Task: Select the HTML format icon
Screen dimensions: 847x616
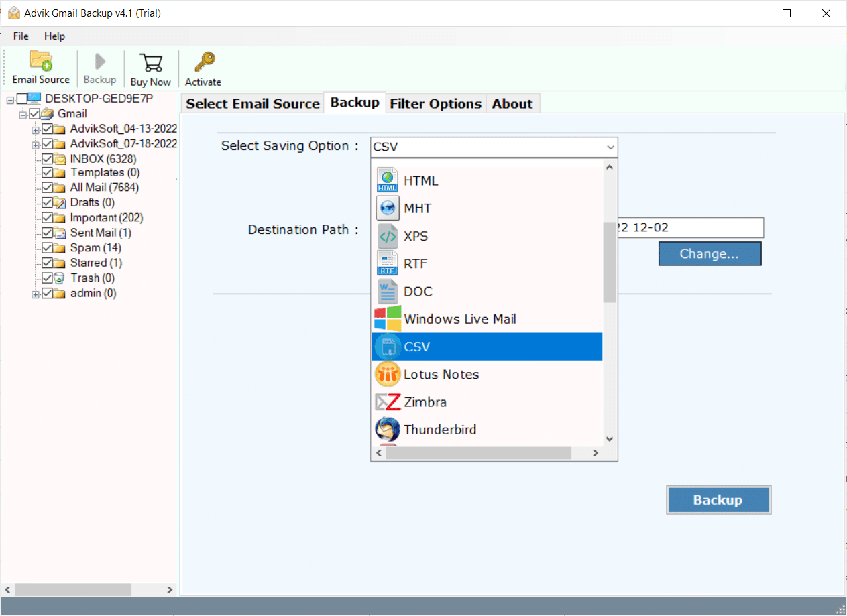Action: tap(388, 181)
